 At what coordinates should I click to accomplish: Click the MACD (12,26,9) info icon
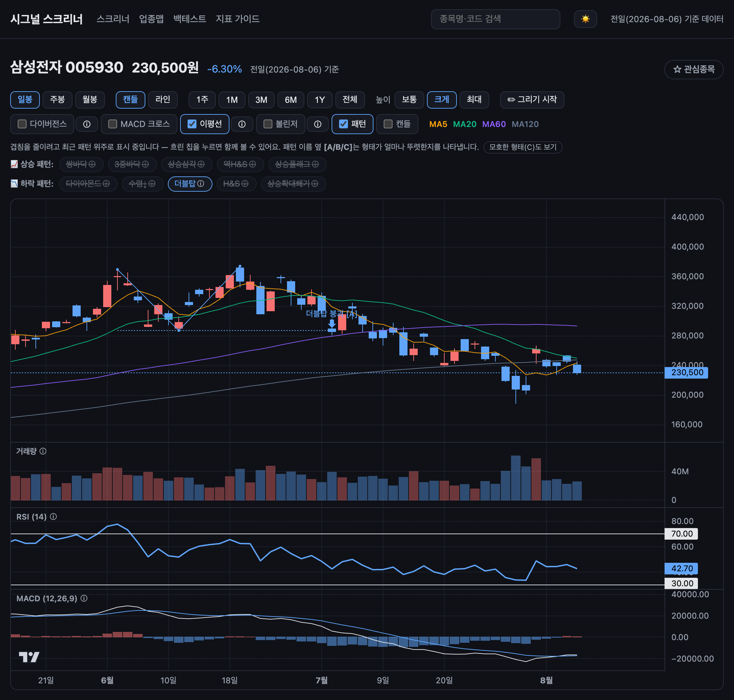click(84, 598)
